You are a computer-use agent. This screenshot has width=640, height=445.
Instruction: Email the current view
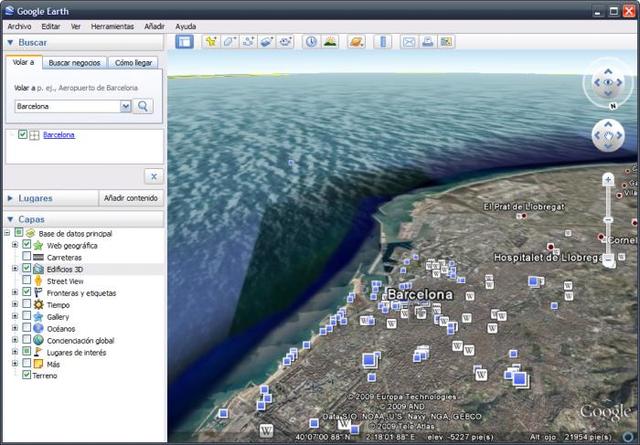point(409,42)
